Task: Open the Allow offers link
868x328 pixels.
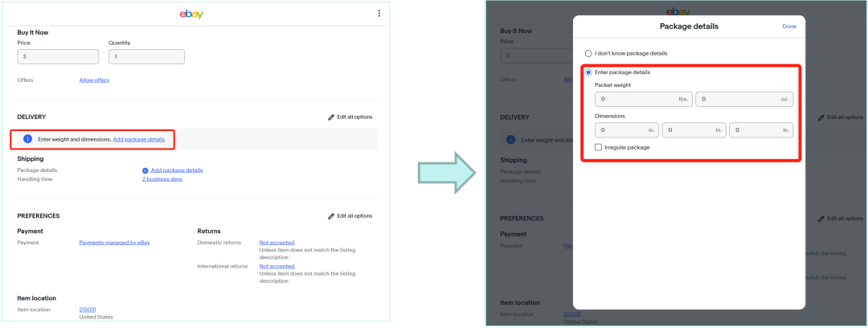Action: tap(94, 80)
